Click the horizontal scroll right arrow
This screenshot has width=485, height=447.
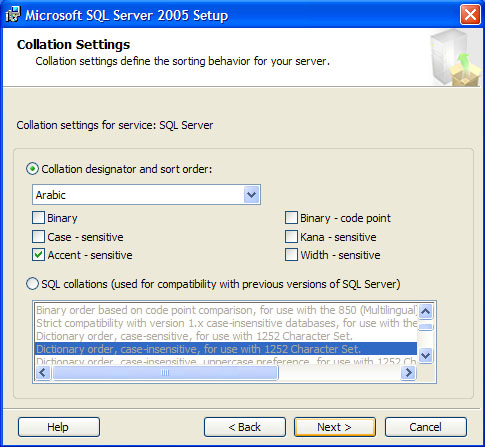pyautogui.click(x=409, y=372)
